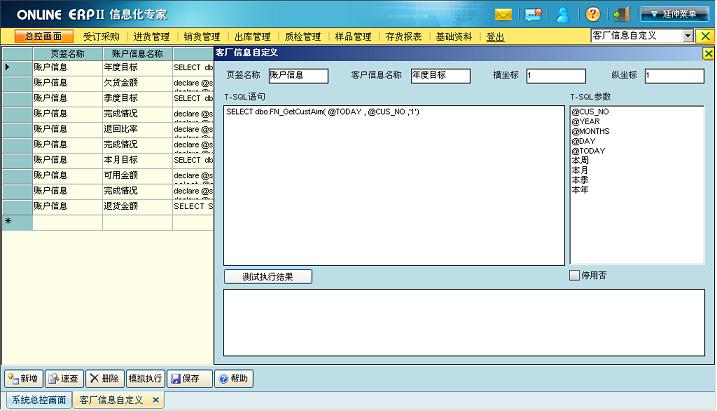Click the question mark help icon
Screen dimensions: 717x411
[x=593, y=15]
